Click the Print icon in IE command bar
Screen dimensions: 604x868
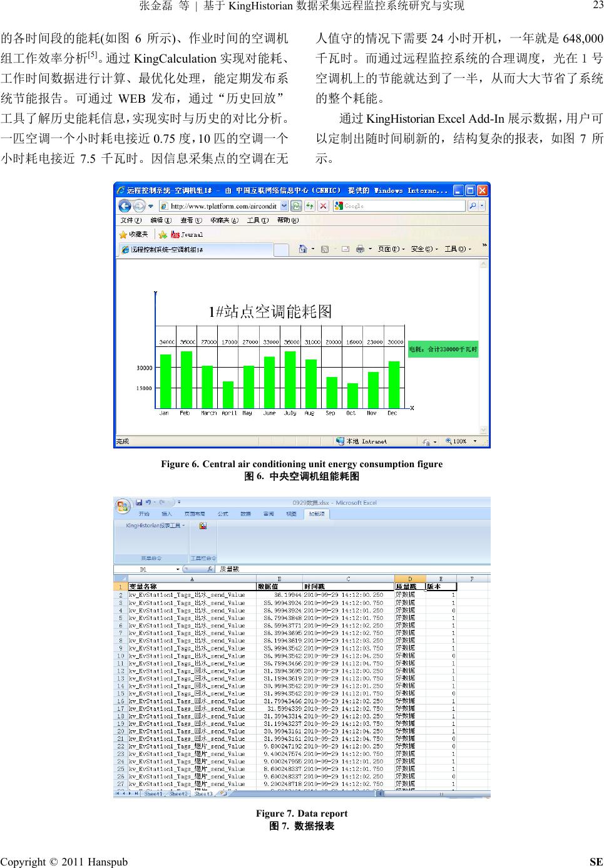[x=360, y=249]
